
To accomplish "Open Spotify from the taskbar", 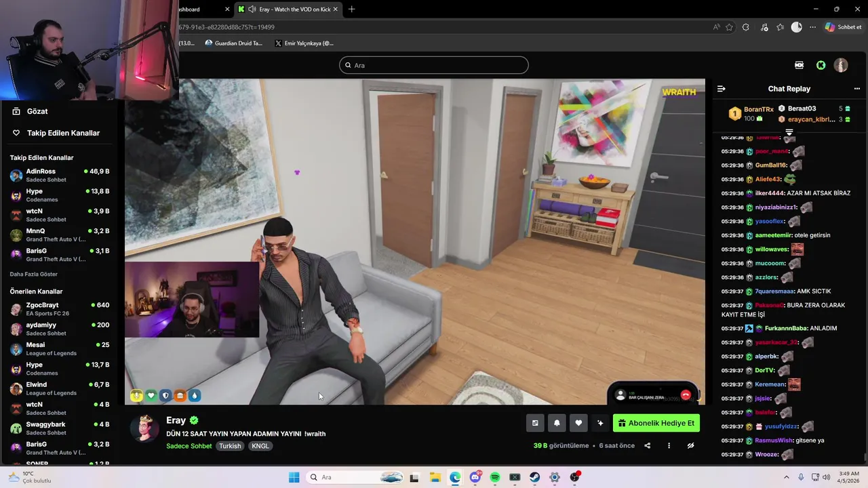I will coord(495,477).
